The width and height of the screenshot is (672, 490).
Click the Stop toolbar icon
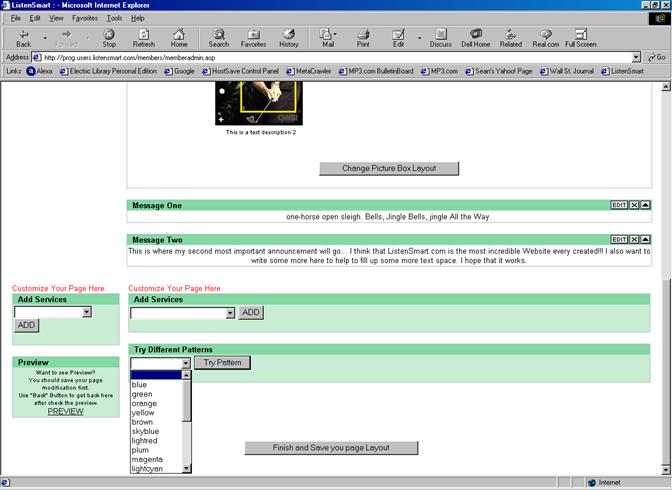(109, 38)
